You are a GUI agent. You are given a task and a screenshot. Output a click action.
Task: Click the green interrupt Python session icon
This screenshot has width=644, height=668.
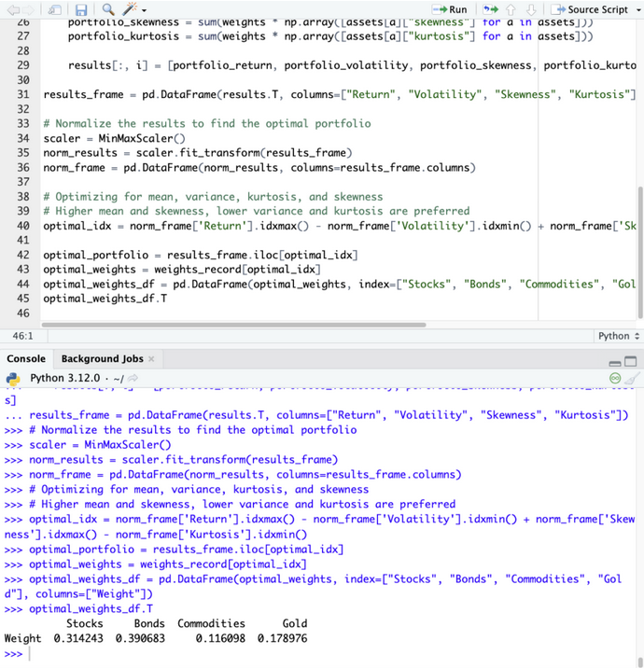[615, 378]
